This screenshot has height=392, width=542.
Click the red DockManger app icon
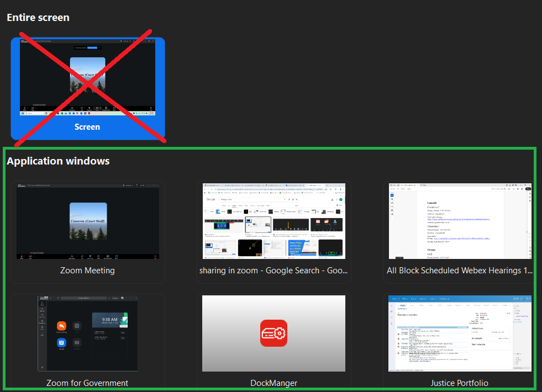point(273,333)
